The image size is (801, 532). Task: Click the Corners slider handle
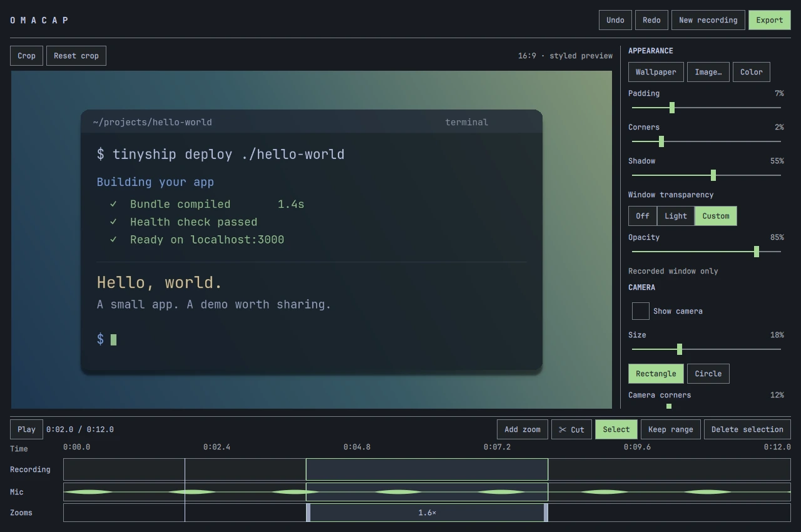click(661, 141)
